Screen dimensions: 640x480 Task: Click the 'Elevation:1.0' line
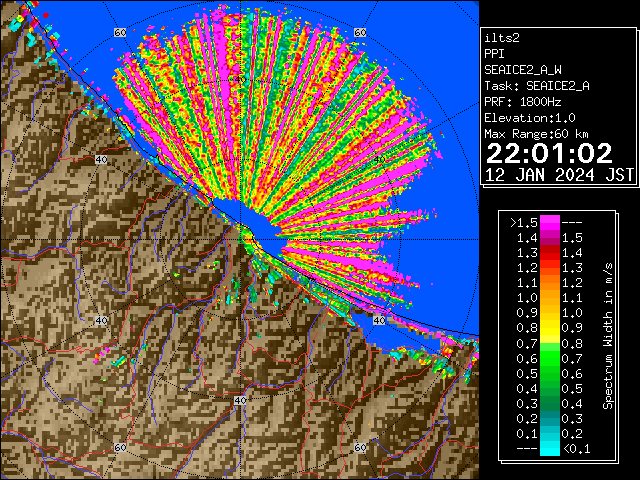[530, 118]
